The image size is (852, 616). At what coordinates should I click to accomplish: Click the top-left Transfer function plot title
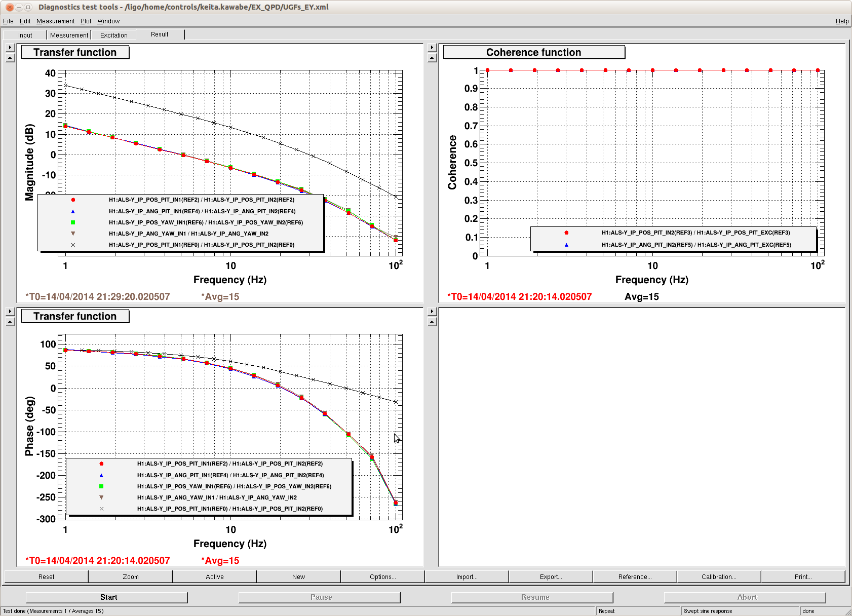75,52
